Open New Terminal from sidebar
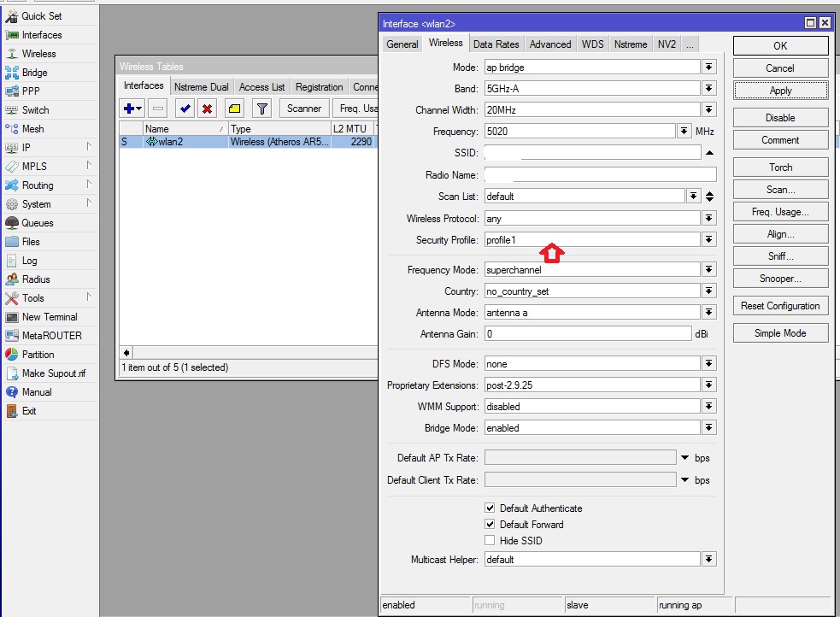840x617 pixels. click(50, 317)
